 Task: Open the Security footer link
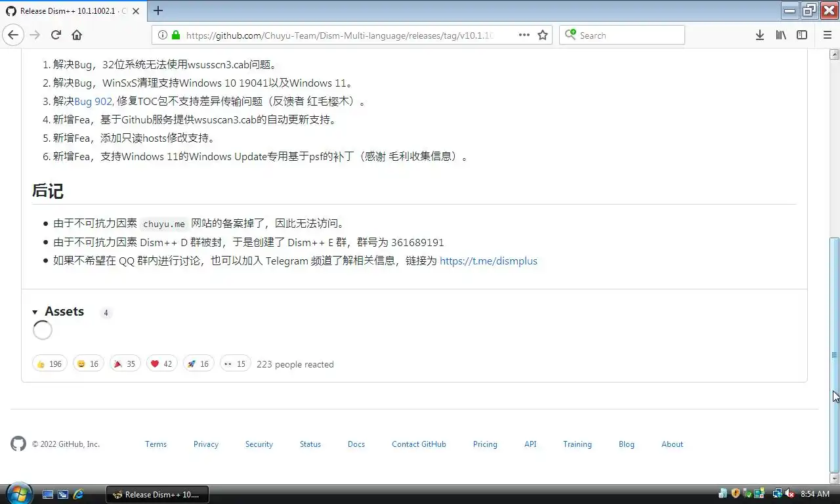point(259,444)
